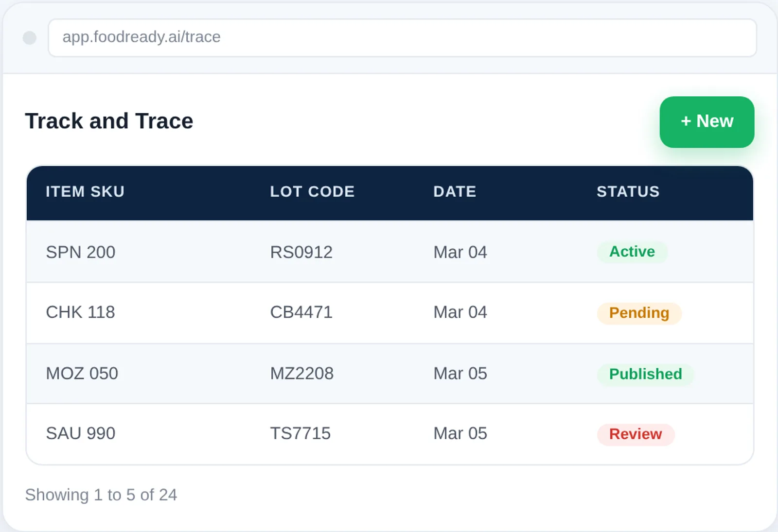
Task: Click the 'Showing 1 to 5 of 24' text
Action: coord(101,495)
